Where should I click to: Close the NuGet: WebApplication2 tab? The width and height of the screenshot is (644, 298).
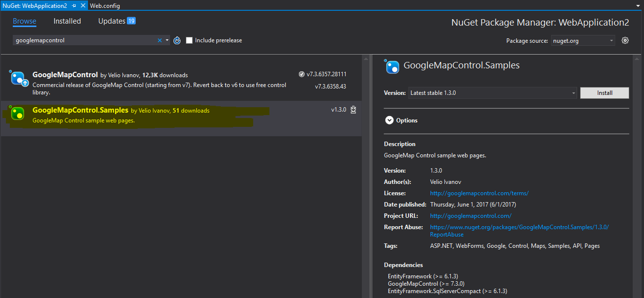(x=82, y=5)
